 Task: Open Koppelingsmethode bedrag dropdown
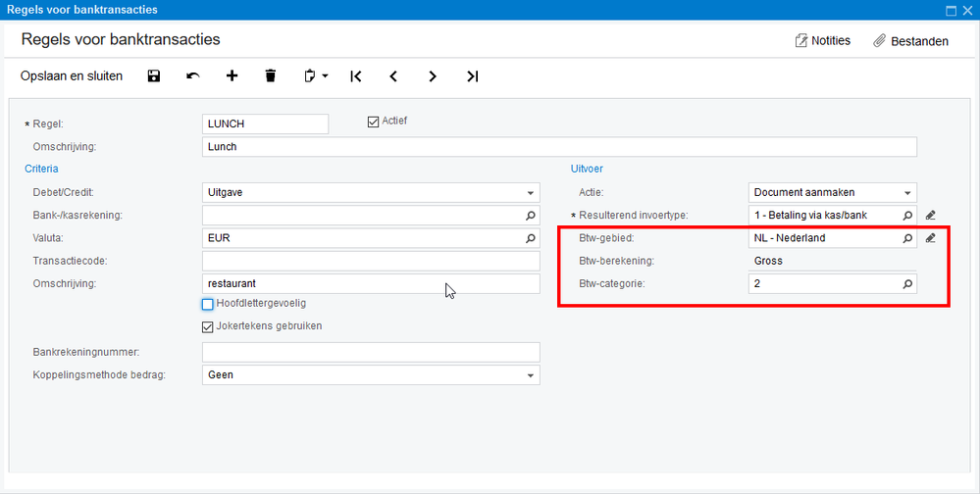point(531,375)
